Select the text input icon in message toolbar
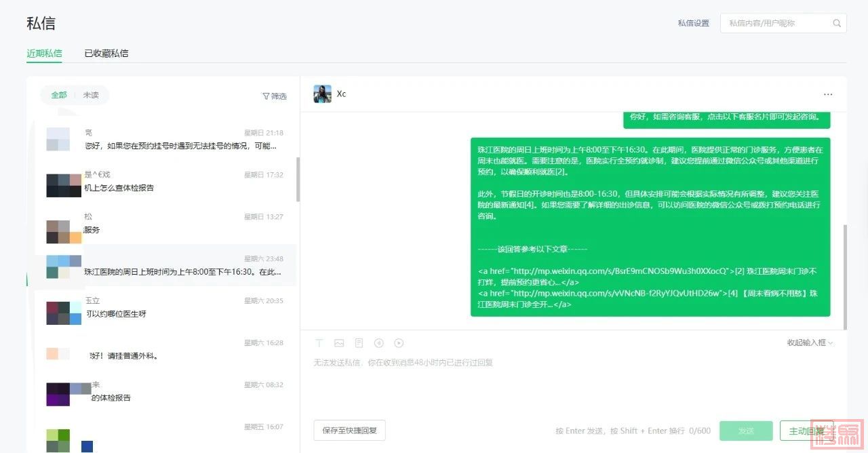 point(319,343)
